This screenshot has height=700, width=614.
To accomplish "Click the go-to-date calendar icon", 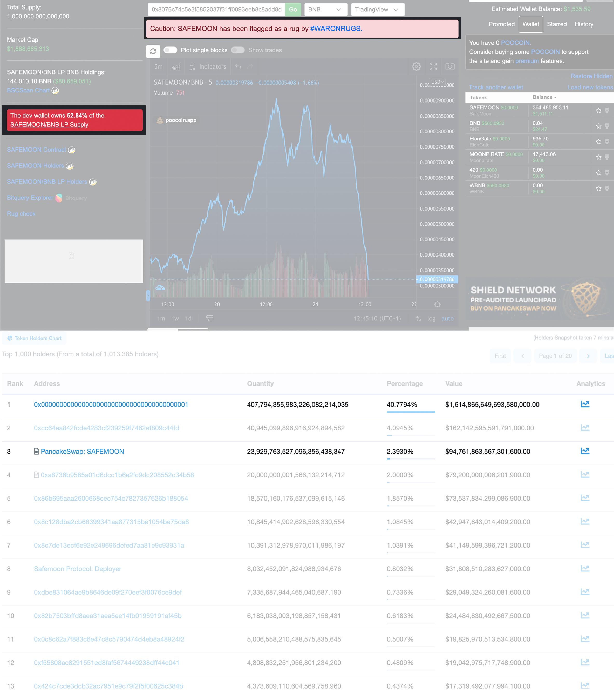I will coord(209,318).
